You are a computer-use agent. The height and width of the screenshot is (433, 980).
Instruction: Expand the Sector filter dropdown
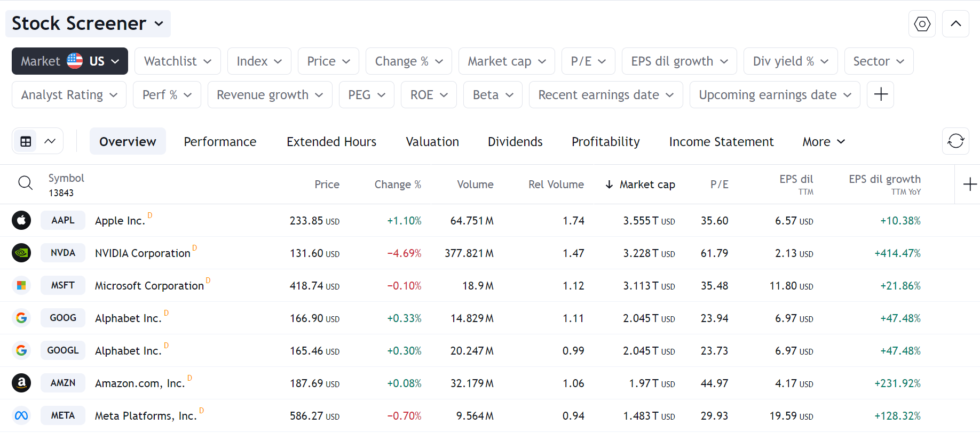point(878,61)
